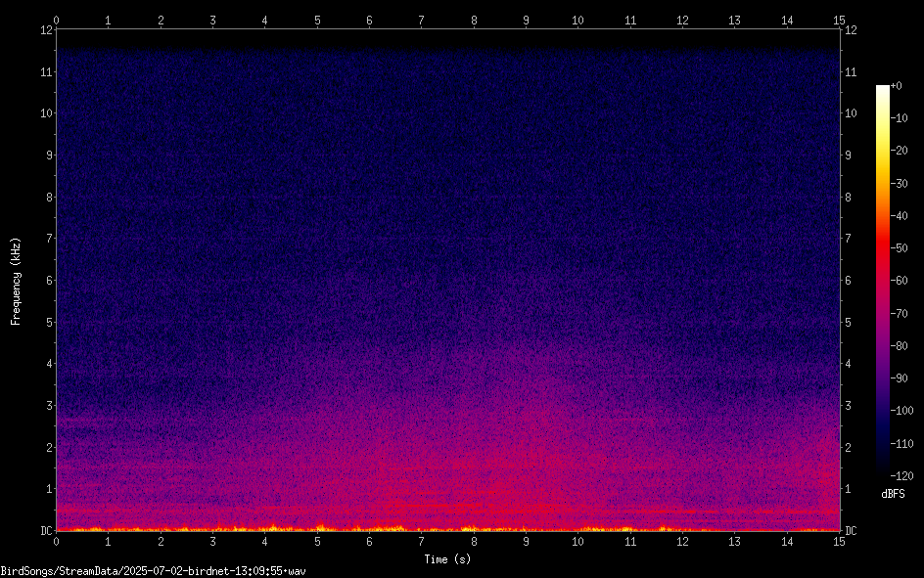Click the "Frequency (kHz)" axis label
This screenshot has width=924, height=578.
[x=16, y=282]
